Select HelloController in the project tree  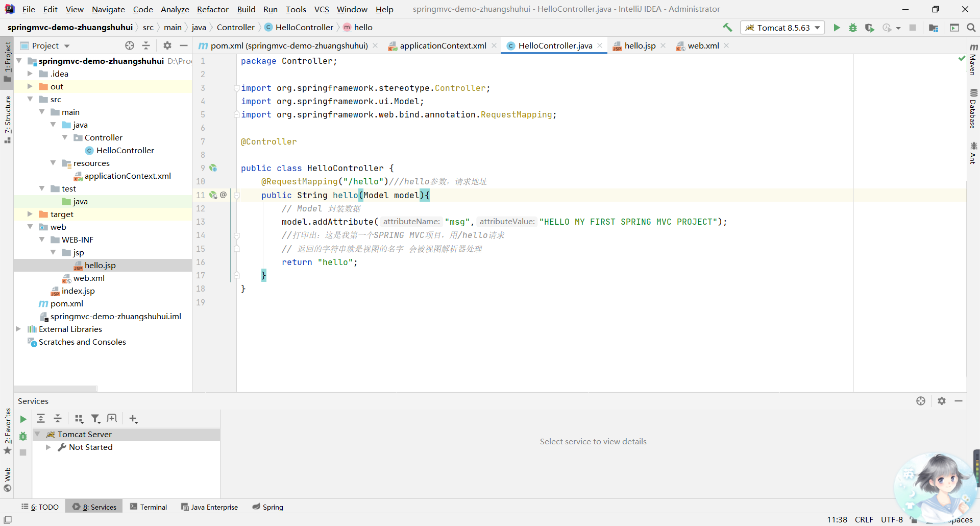125,150
